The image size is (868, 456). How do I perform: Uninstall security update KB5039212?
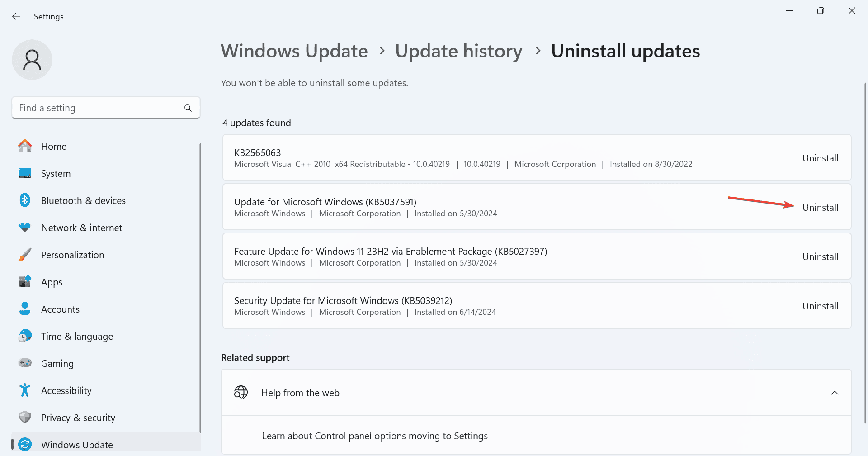[820, 306]
